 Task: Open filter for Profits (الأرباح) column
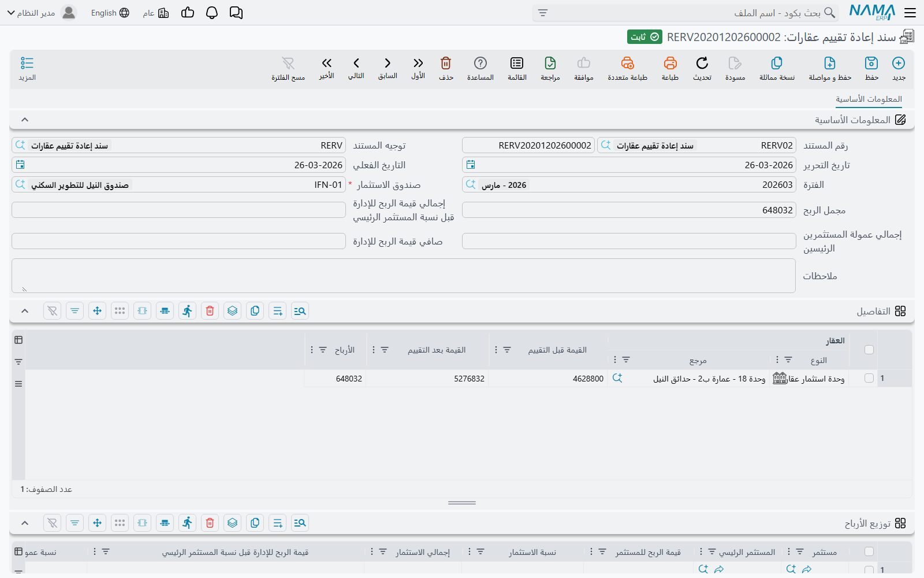(323, 350)
